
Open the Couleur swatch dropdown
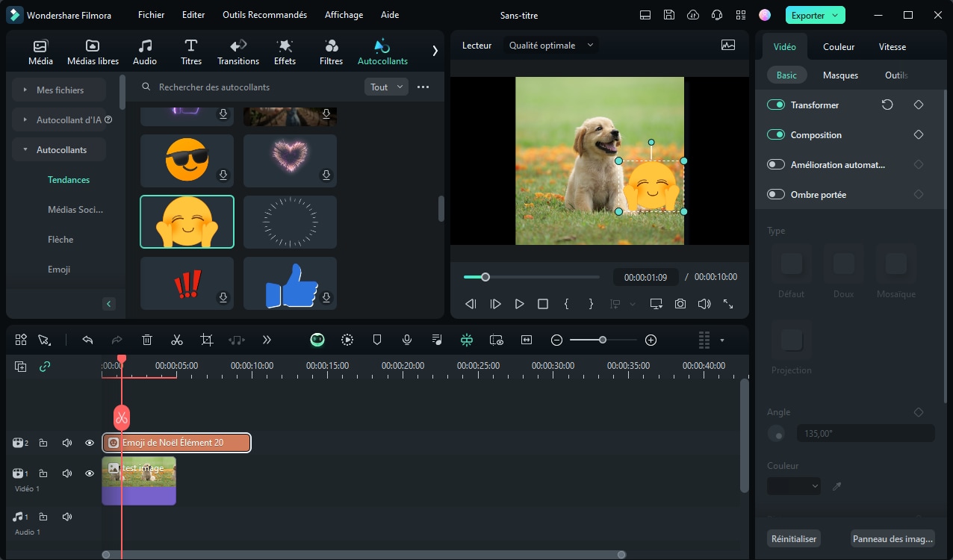coord(794,486)
